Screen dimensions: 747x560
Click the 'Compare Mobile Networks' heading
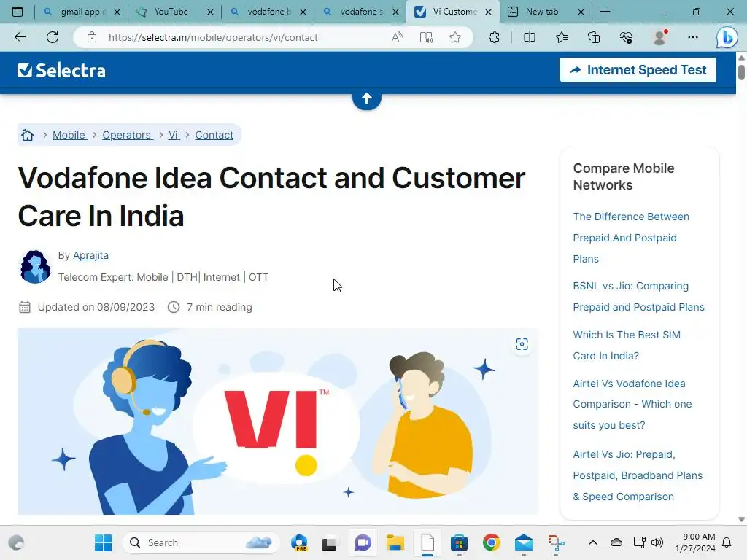pos(624,176)
